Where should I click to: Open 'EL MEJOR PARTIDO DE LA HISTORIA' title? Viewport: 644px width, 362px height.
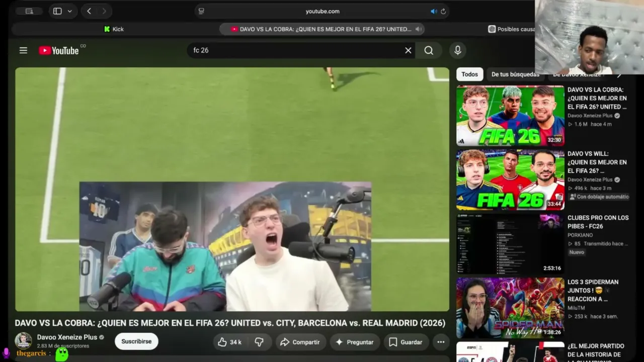point(596,353)
